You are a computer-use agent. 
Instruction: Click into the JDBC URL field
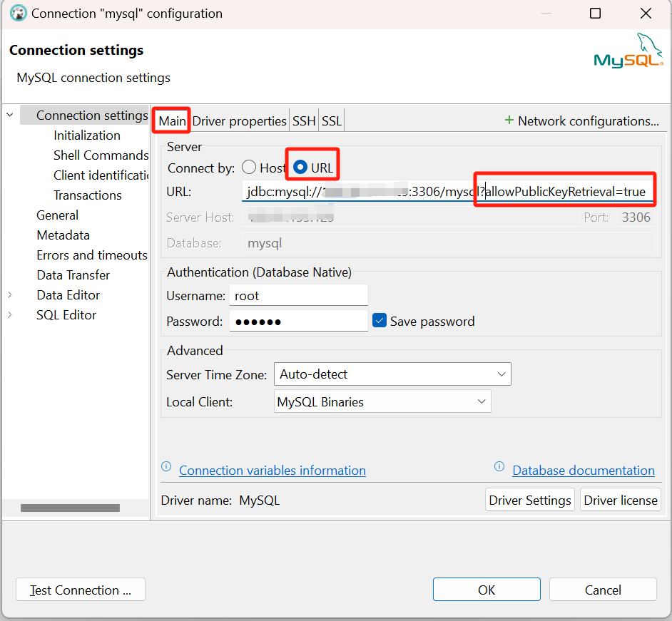tap(448, 192)
